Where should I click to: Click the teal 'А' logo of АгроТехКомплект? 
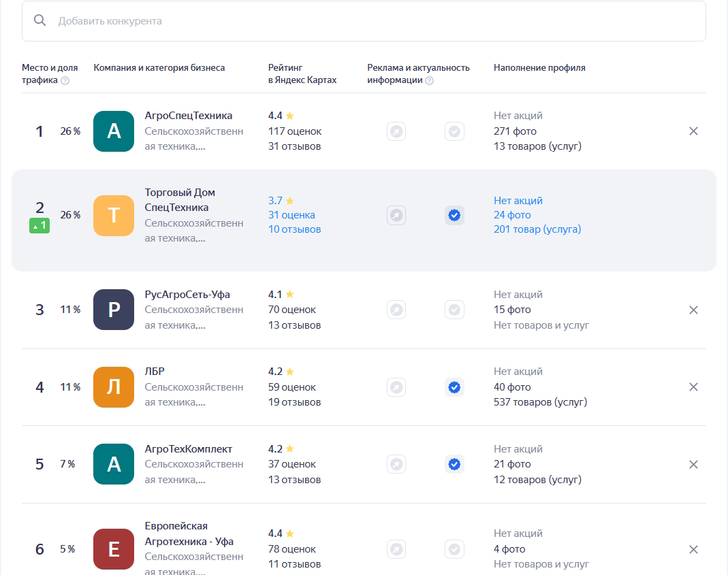(114, 464)
